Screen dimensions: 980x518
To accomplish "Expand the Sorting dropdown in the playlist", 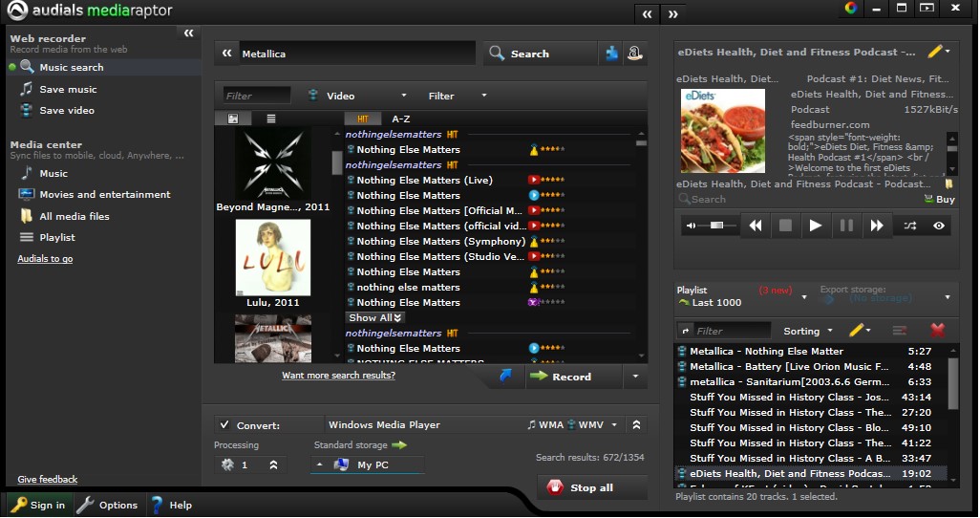I will pos(807,331).
